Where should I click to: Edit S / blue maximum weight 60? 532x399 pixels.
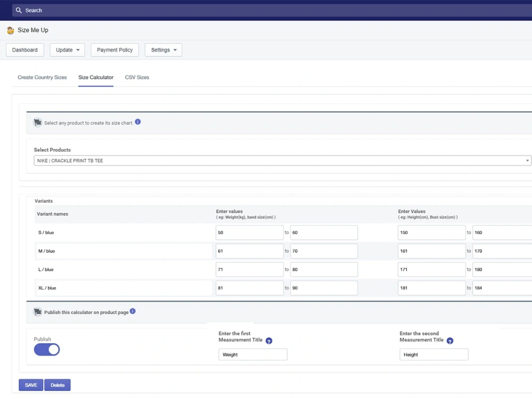(x=324, y=233)
